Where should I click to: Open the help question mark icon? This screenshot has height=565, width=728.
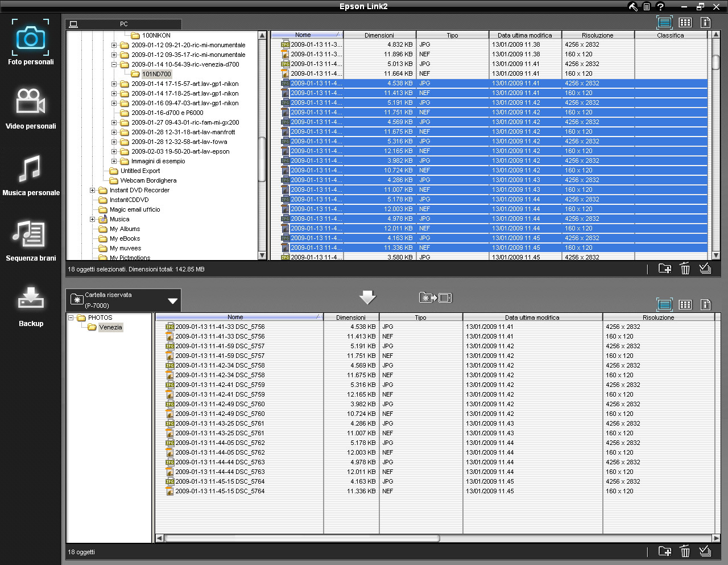click(x=660, y=7)
